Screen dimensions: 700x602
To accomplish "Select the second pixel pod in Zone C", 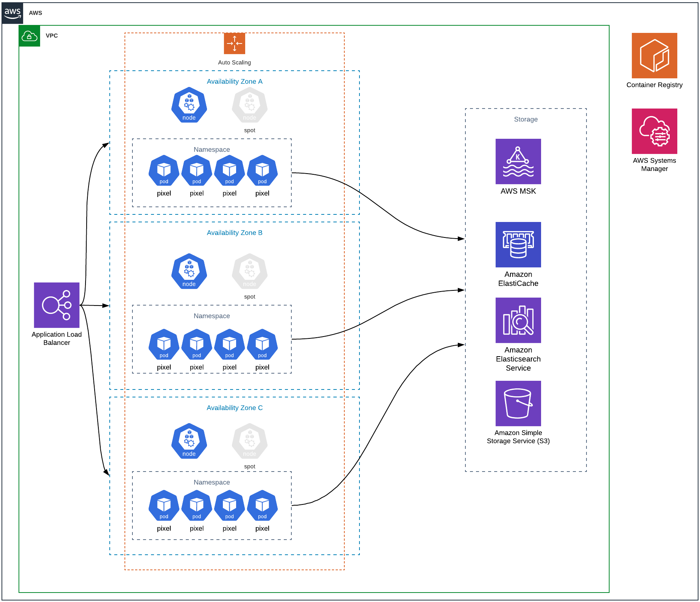I will pyautogui.click(x=197, y=506).
